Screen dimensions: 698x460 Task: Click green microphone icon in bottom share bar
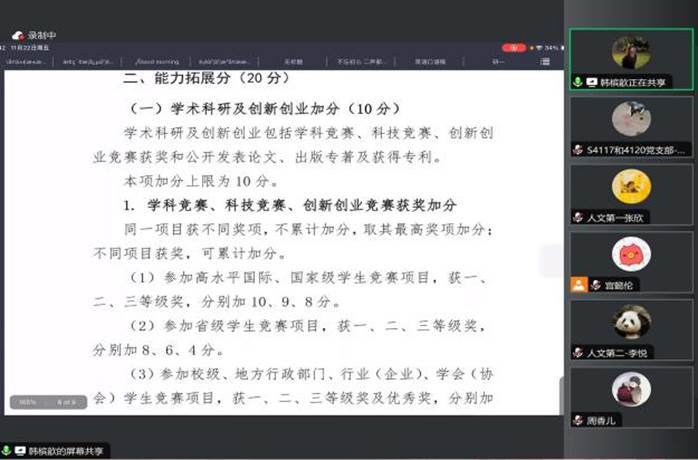[7, 452]
